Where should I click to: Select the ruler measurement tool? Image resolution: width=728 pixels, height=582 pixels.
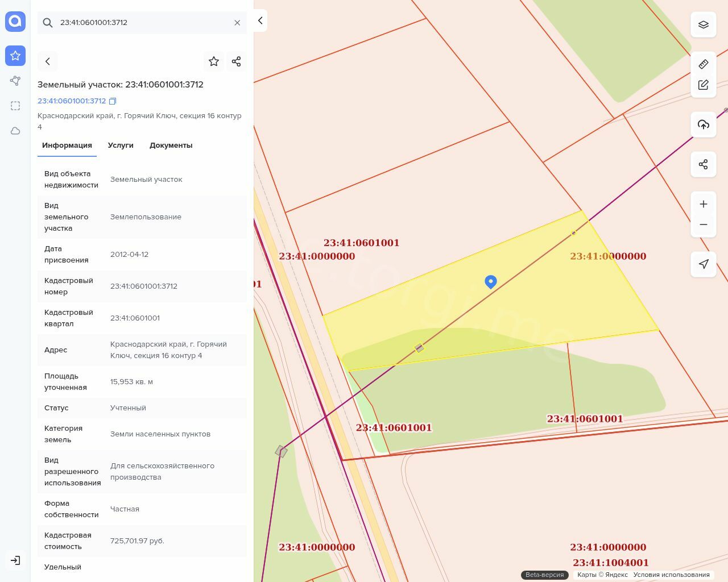(703, 64)
